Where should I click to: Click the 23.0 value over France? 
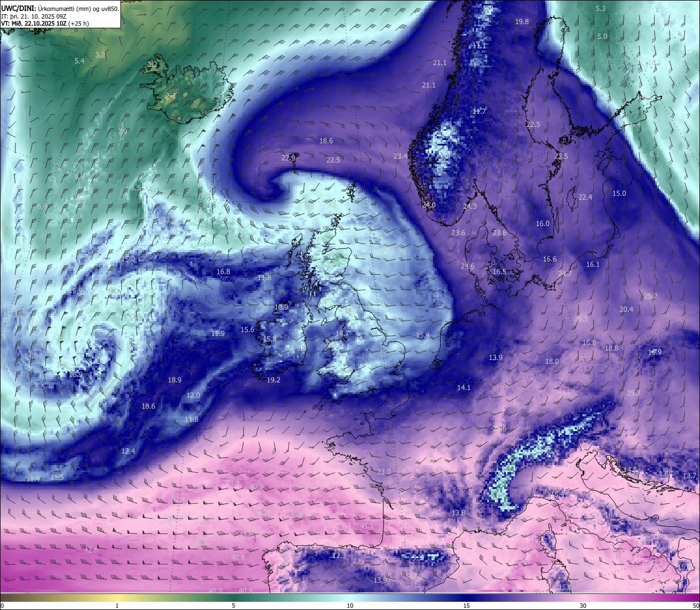click(384, 472)
